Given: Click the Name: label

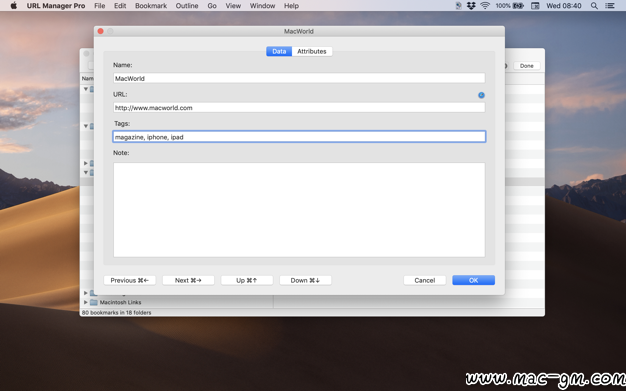Looking at the screenshot, I should click(123, 65).
